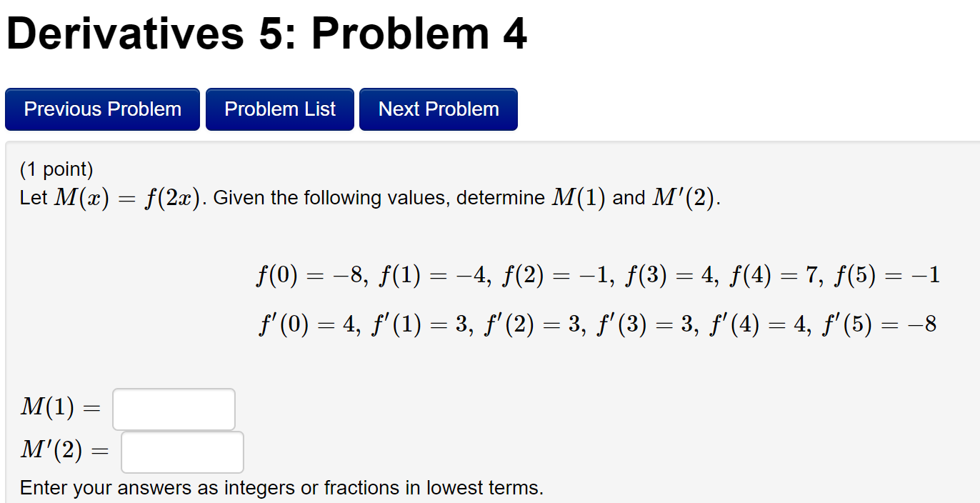Click the (1 point) label
Viewport: 980px width, 503px height.
click(54, 169)
